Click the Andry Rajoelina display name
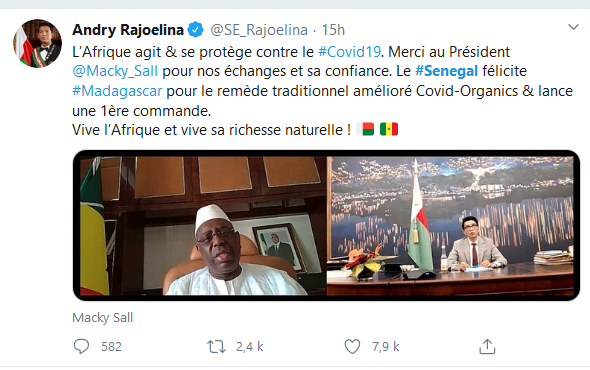 128,30
